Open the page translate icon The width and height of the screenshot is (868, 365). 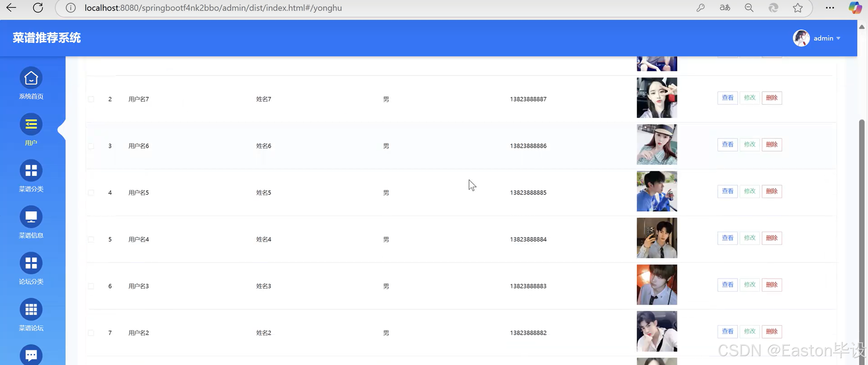pos(725,8)
